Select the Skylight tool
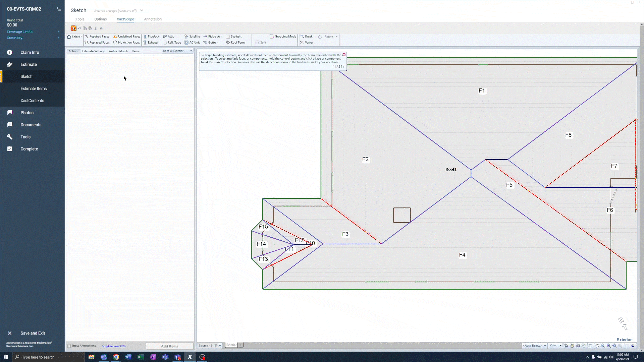 (x=234, y=37)
